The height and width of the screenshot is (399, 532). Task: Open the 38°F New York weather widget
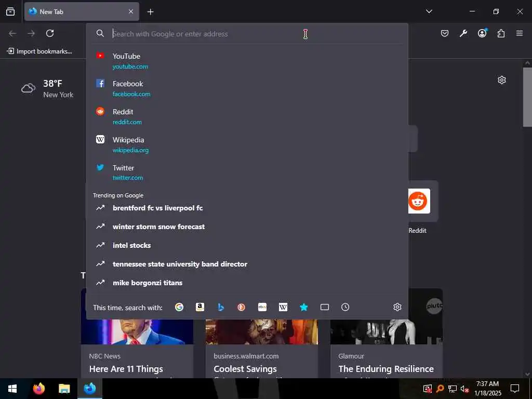pos(47,88)
